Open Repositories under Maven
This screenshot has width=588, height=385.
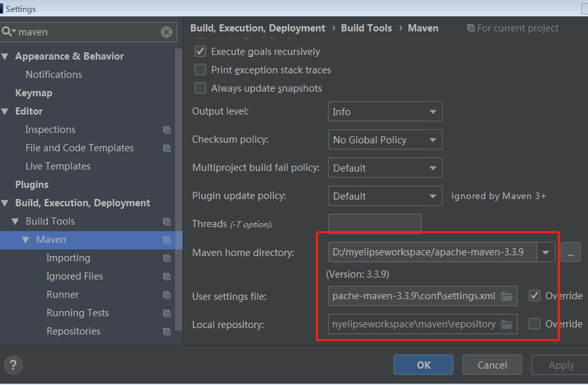73,331
